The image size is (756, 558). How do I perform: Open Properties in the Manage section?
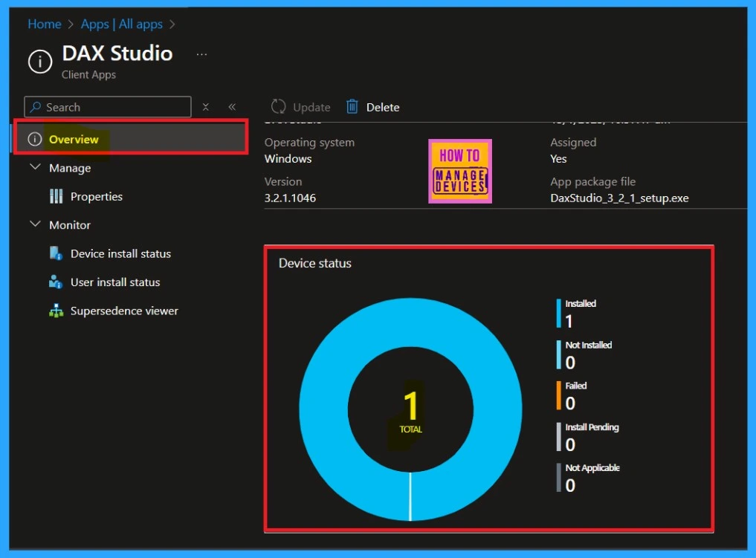click(97, 197)
